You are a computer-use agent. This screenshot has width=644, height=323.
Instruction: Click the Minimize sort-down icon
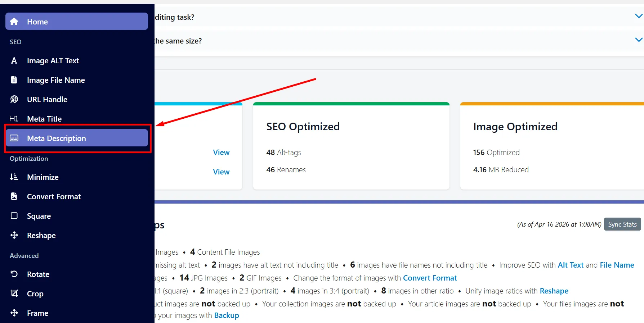click(14, 177)
